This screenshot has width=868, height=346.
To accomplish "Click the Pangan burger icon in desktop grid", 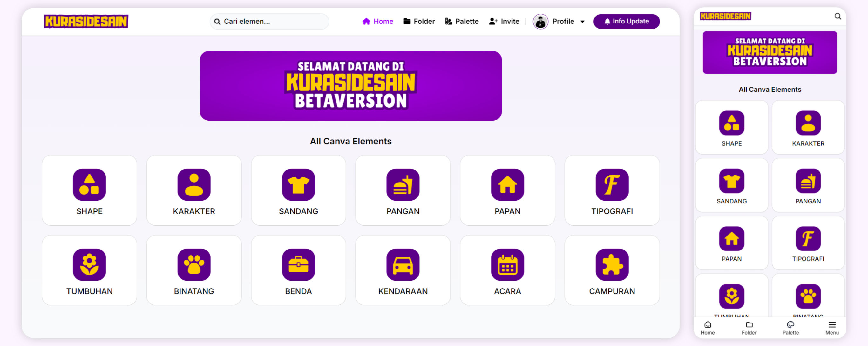I will 403,184.
